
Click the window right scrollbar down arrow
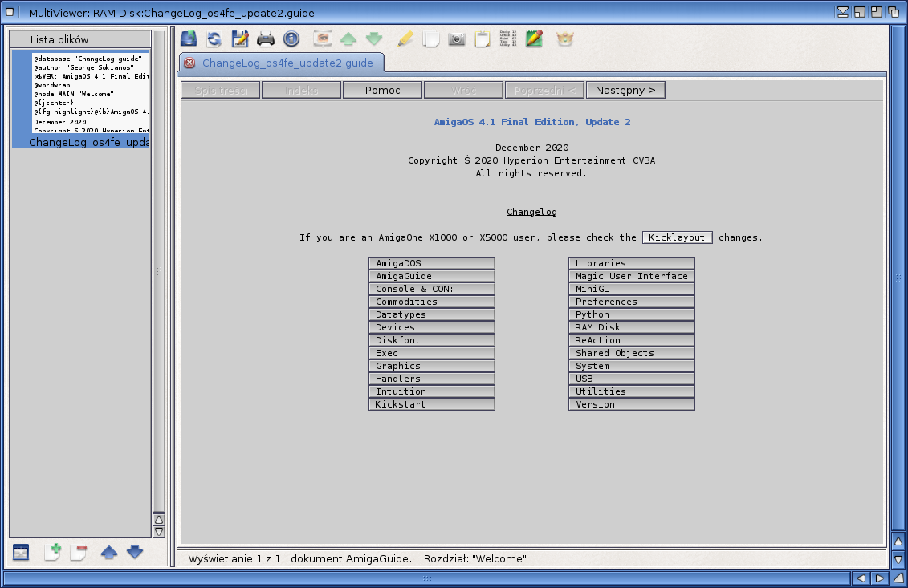click(x=898, y=560)
